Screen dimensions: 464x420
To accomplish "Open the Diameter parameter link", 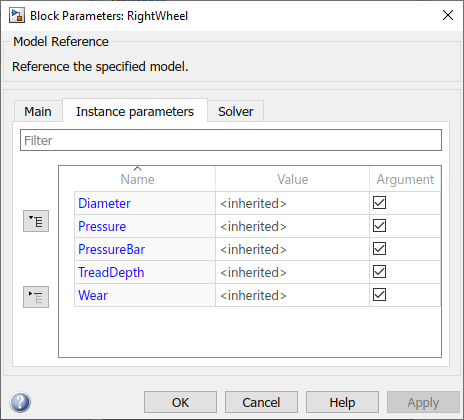I will (x=104, y=203).
